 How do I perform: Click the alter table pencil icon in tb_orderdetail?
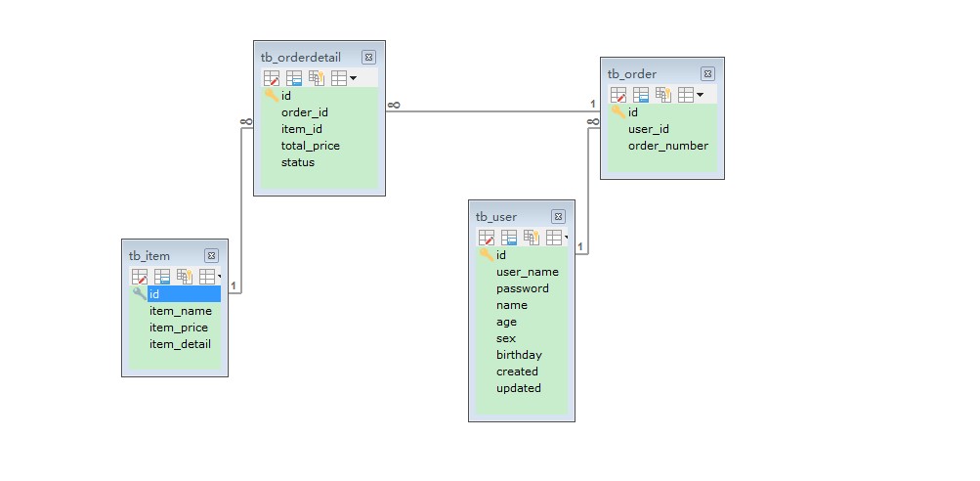pos(272,78)
